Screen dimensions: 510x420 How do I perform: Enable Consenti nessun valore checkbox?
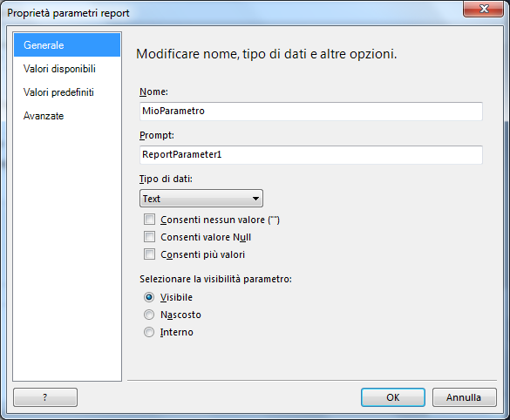(x=149, y=220)
